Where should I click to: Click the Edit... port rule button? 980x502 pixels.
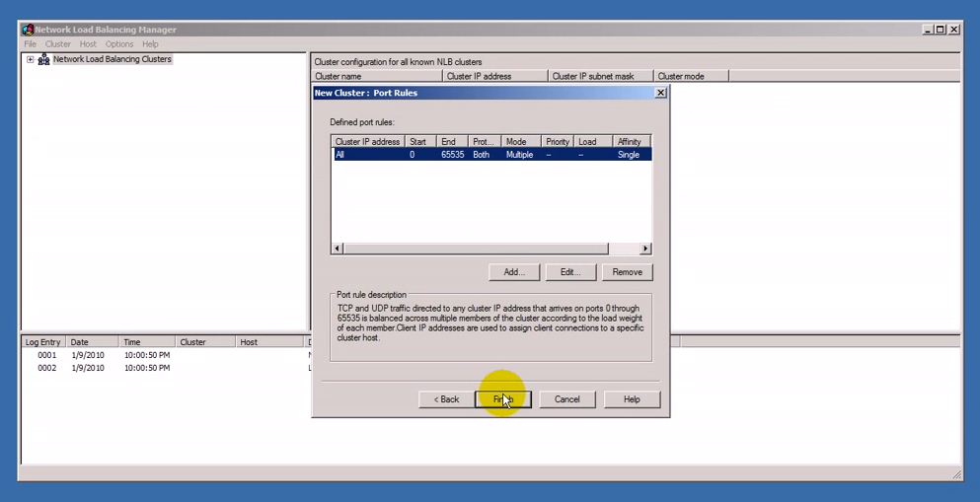[x=570, y=272]
